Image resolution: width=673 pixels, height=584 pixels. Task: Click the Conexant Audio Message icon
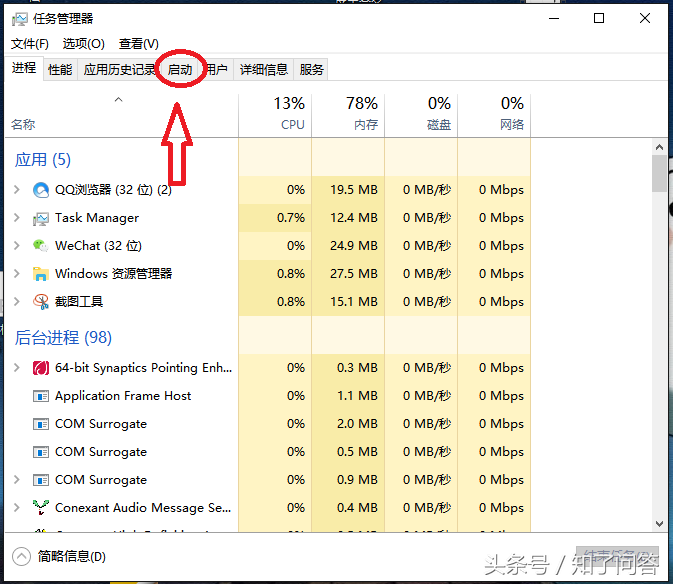tap(41, 508)
